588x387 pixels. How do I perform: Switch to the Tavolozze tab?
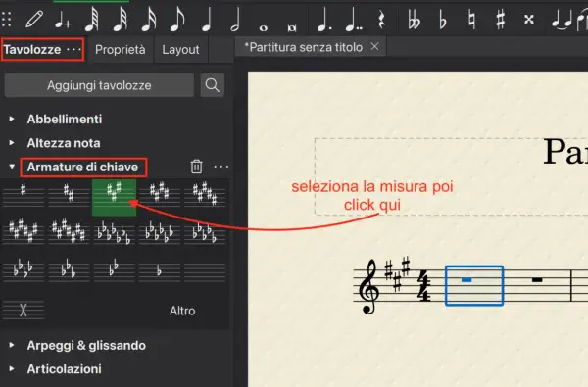[x=42, y=49]
